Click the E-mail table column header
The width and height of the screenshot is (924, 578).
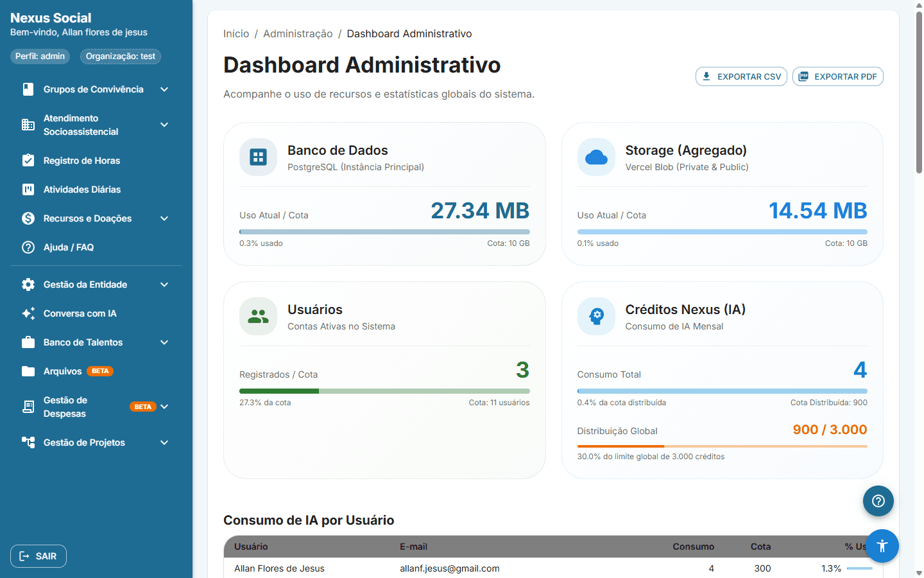tap(413, 547)
